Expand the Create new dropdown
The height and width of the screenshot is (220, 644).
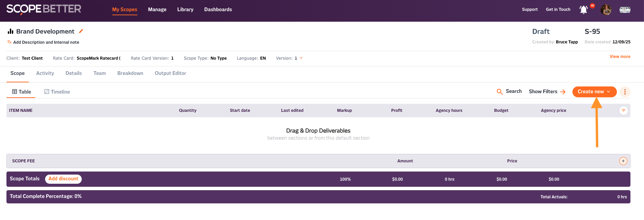(x=594, y=92)
